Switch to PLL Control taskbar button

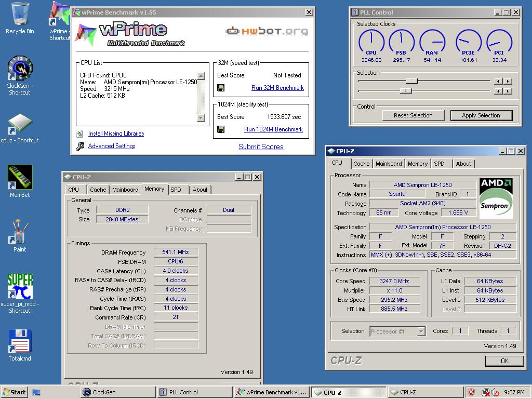point(195,393)
